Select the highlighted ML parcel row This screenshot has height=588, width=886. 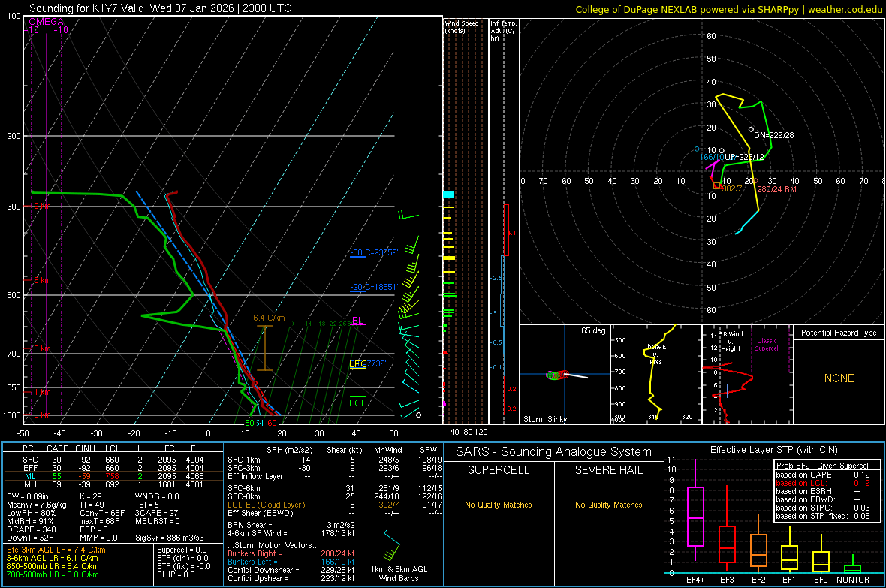tap(113, 476)
